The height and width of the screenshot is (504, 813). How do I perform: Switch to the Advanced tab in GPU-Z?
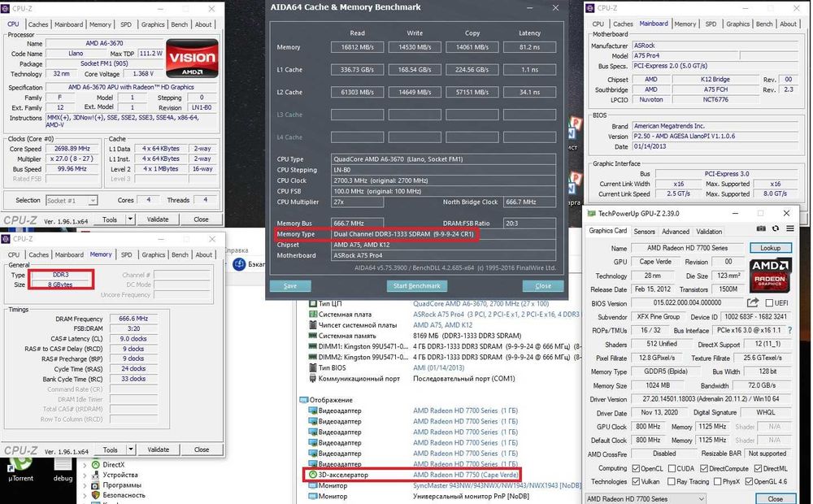tap(675, 231)
